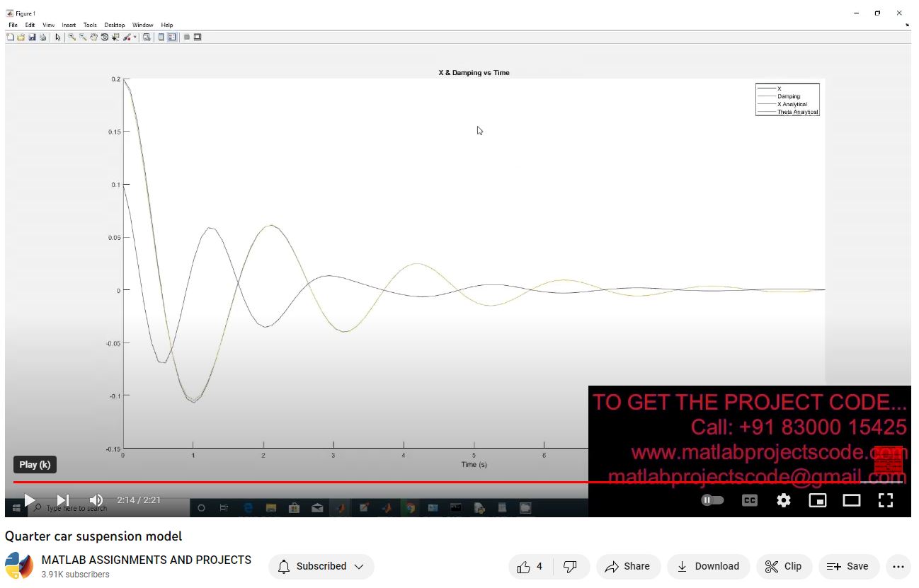Click the Cortana circle icon in the taskbar
The height and width of the screenshot is (588, 919).
201,508
